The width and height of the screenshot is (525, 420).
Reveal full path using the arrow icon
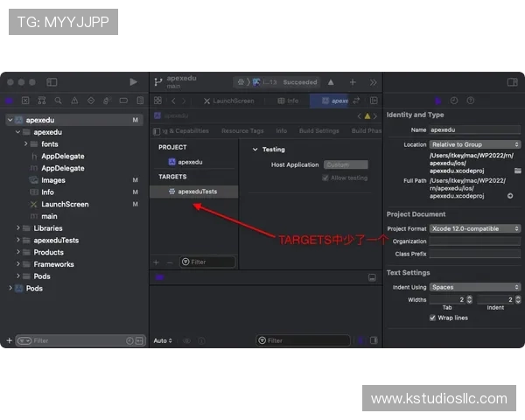tap(510, 195)
